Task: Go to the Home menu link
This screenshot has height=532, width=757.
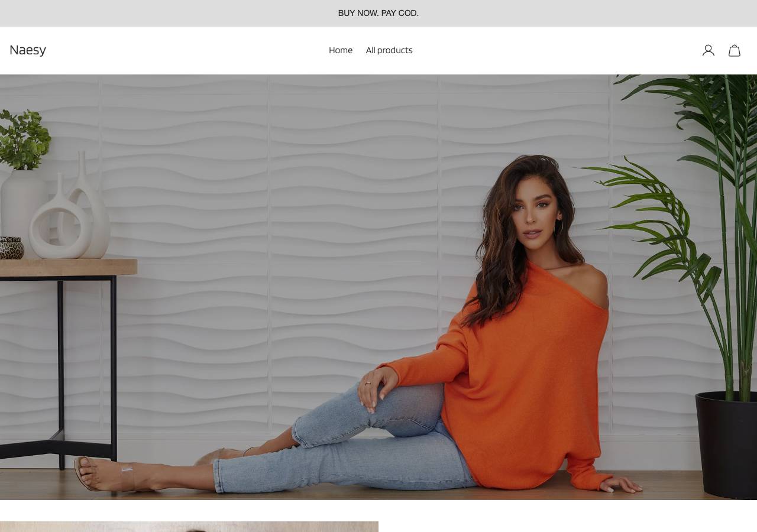Action: pyautogui.click(x=341, y=50)
